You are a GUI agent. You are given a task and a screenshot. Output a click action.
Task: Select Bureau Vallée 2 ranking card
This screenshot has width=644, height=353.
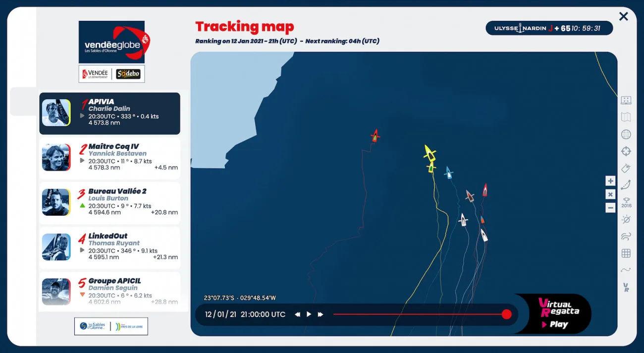point(110,203)
